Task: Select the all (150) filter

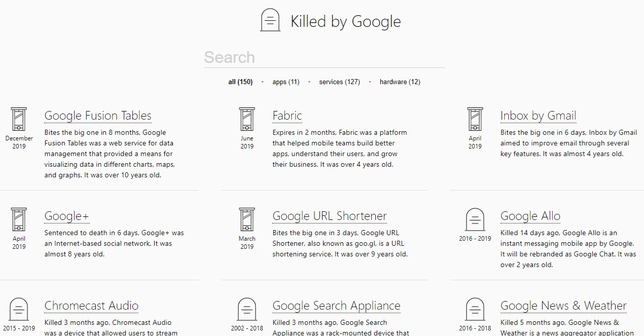Action: 240,82
